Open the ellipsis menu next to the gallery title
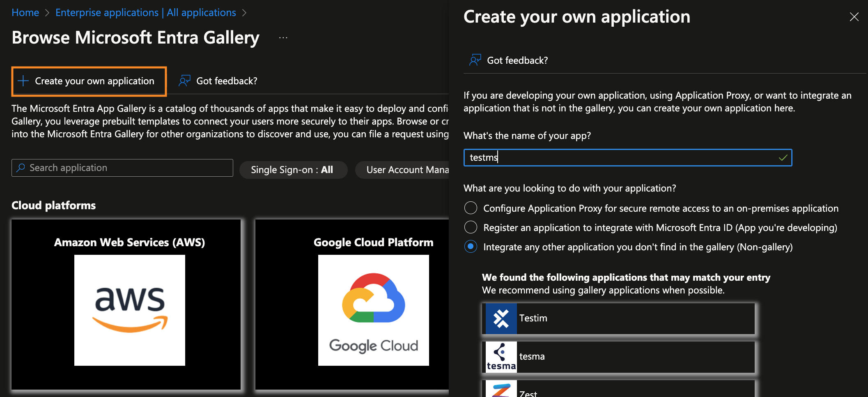Viewport: 868px width, 397px height. click(x=283, y=38)
